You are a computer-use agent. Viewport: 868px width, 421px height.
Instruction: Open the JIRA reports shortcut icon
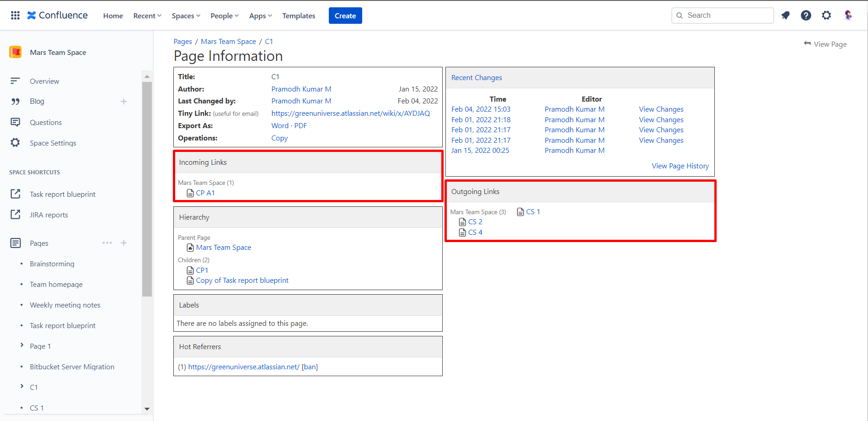click(16, 214)
